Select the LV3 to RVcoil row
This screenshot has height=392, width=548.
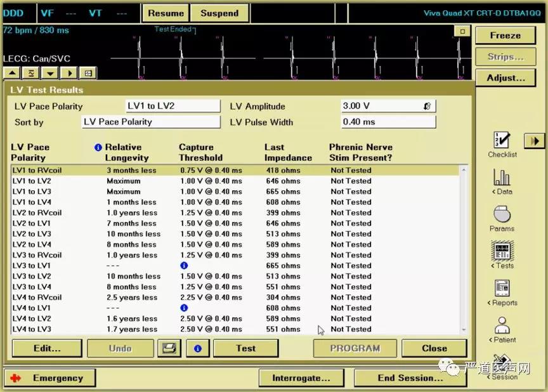pyautogui.click(x=235, y=255)
